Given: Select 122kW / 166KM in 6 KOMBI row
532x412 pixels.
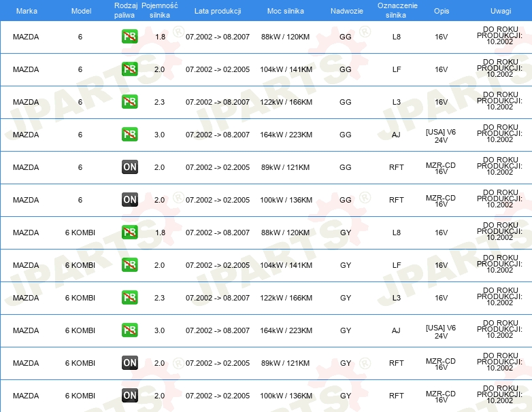Looking at the screenshot, I should 286,298.
